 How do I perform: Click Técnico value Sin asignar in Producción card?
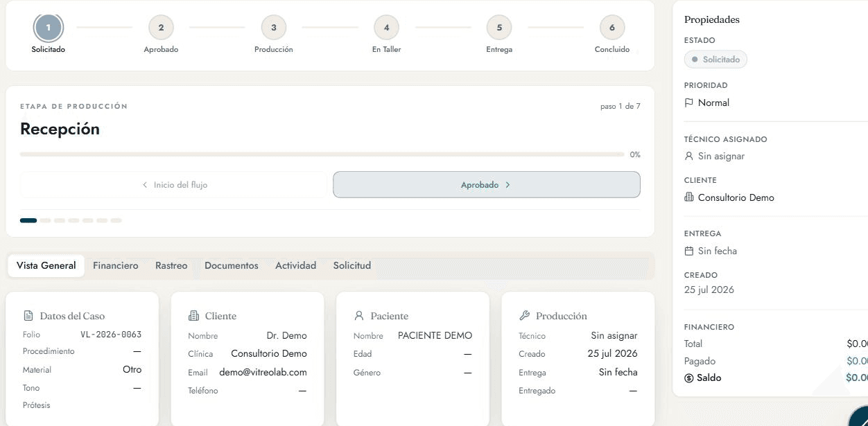(614, 335)
